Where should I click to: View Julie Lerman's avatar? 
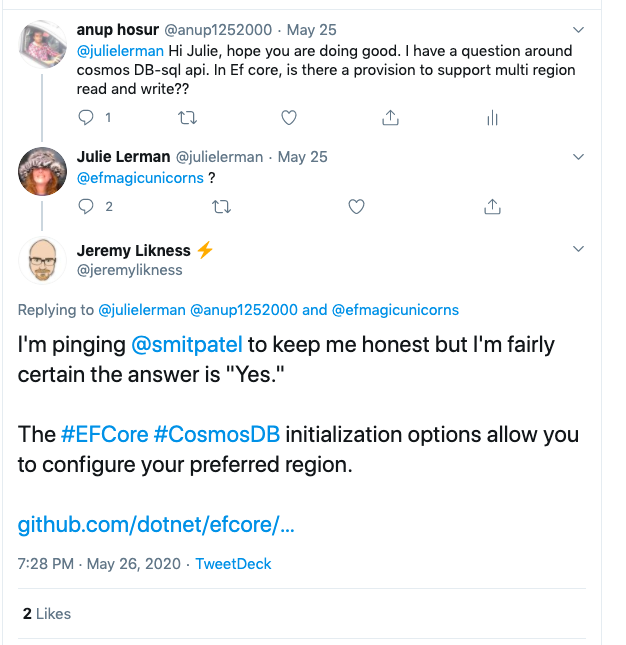[42, 172]
